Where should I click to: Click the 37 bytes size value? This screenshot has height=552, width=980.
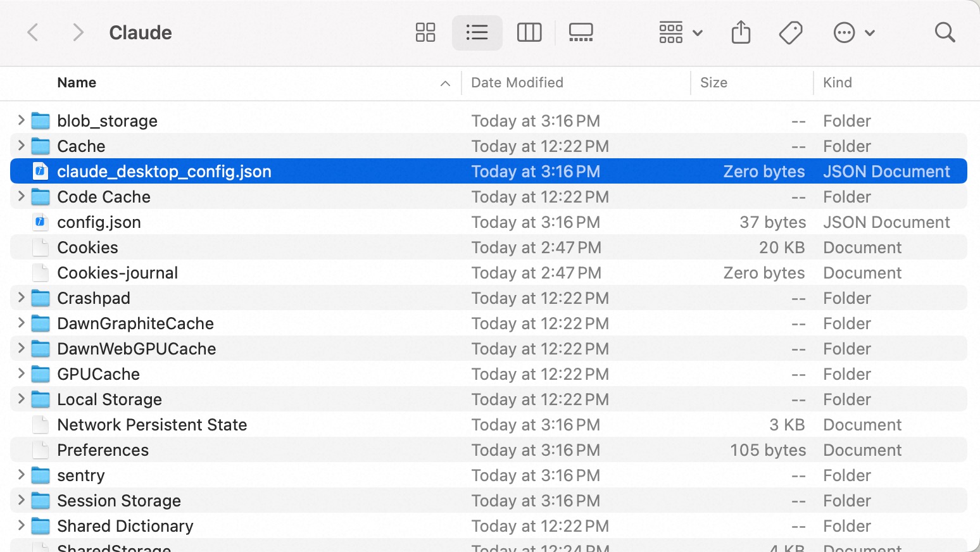click(x=772, y=222)
